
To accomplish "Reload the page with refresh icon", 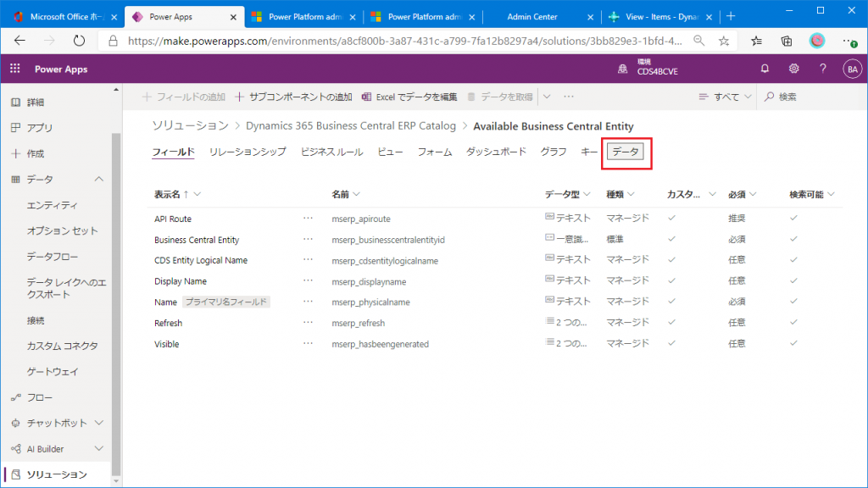I will [x=79, y=41].
